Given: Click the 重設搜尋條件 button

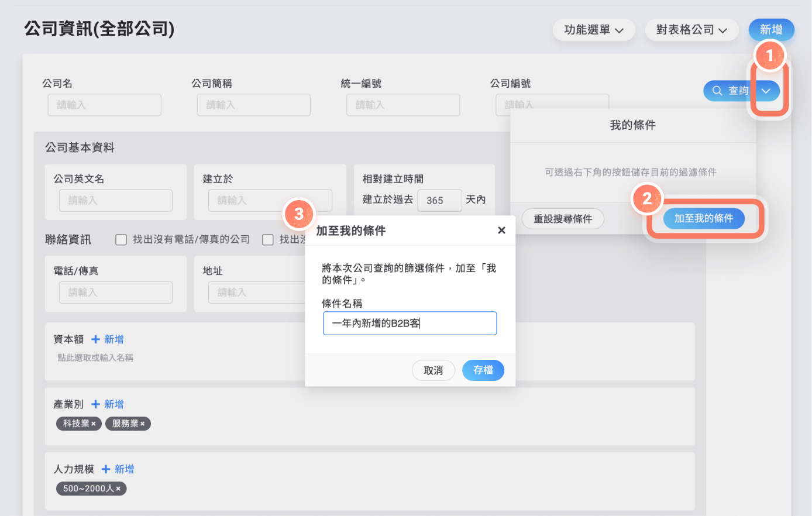Looking at the screenshot, I should (x=563, y=219).
